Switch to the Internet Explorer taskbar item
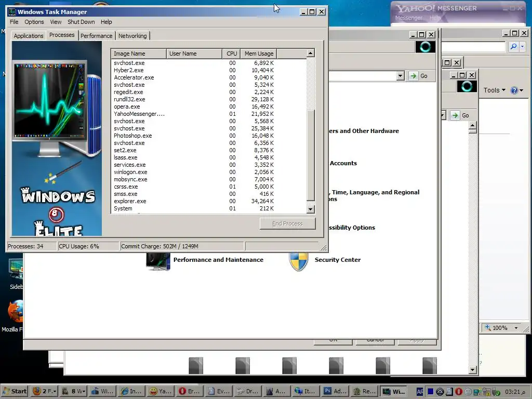The image size is (532, 399). 131,391
